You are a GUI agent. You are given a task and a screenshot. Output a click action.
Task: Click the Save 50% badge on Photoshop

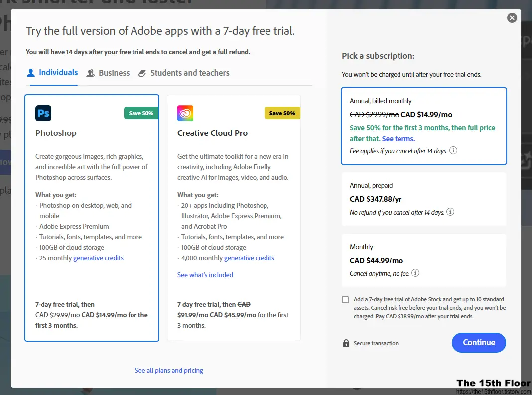(141, 113)
